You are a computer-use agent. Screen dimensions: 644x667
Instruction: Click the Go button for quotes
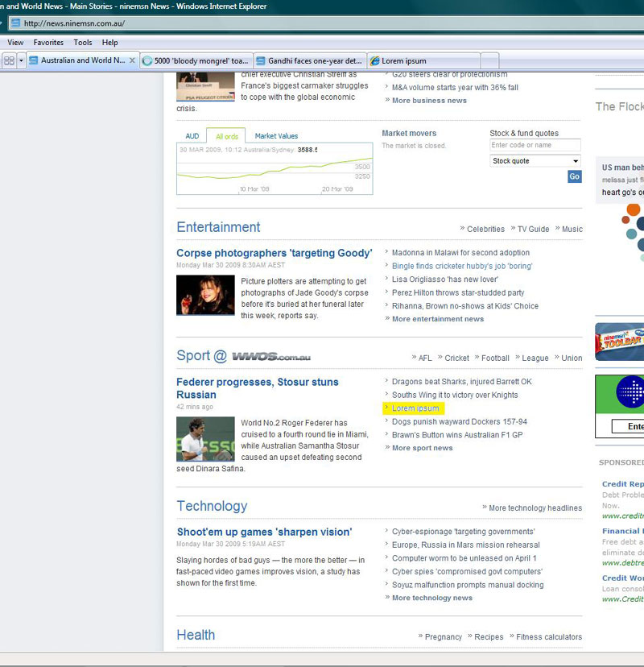click(x=574, y=176)
